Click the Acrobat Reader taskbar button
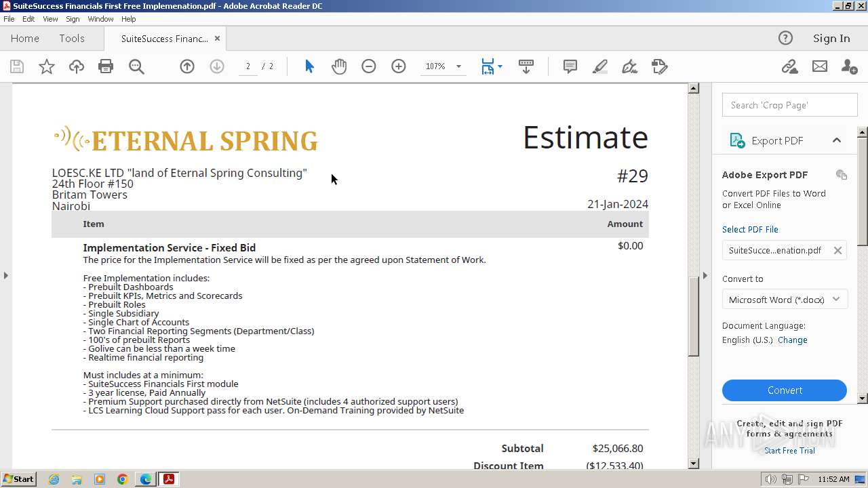 169,479
